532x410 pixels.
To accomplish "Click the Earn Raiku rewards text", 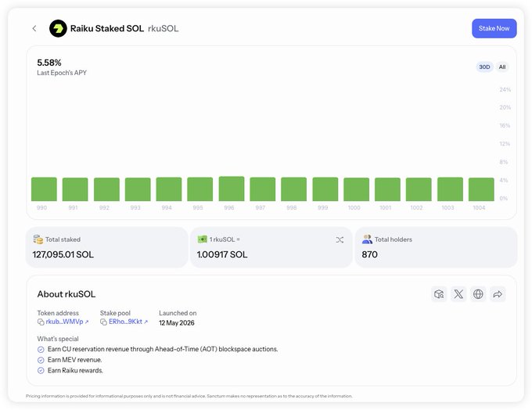I will (75, 370).
